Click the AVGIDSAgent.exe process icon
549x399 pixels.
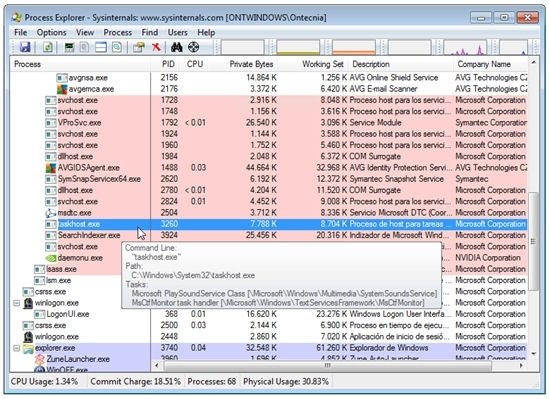coord(51,168)
